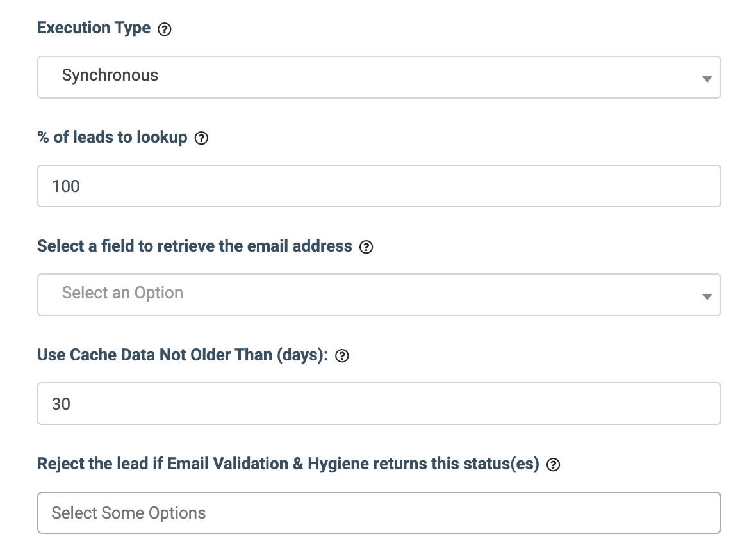Open the Select Some Options status field

(379, 513)
